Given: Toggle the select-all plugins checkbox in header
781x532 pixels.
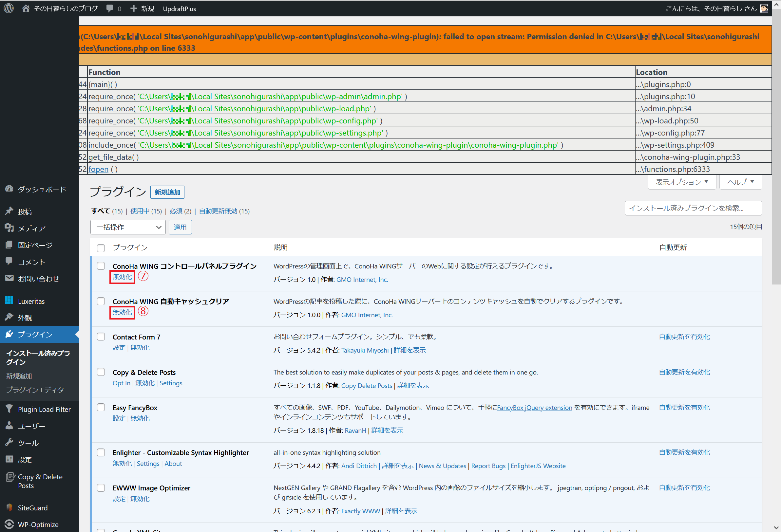Looking at the screenshot, I should (101, 248).
